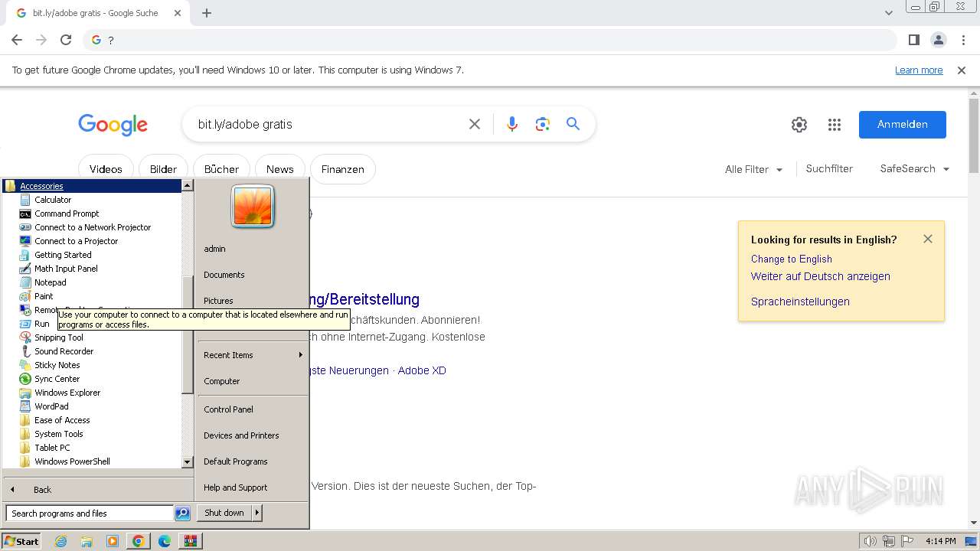Viewport: 980px width, 551px height.
Task: Launch Snipping Tool
Action: [x=59, y=337]
